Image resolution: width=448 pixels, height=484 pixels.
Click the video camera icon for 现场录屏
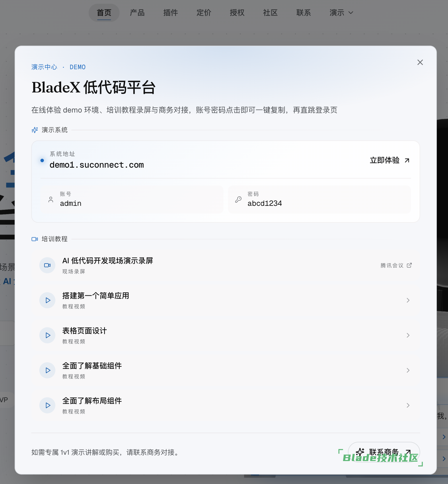tap(47, 265)
